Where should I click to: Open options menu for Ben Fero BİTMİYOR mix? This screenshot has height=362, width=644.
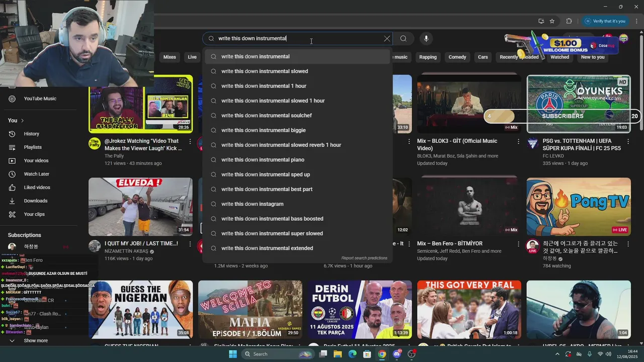(518, 244)
